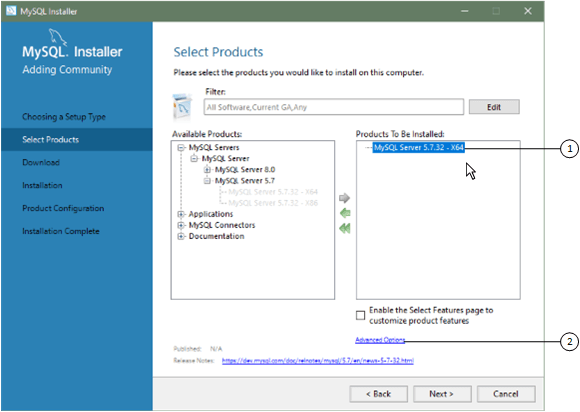Image resolution: width=580 pixels, height=412 pixels.
Task: Select the MySQL Server 8.0 label
Action: (x=245, y=170)
